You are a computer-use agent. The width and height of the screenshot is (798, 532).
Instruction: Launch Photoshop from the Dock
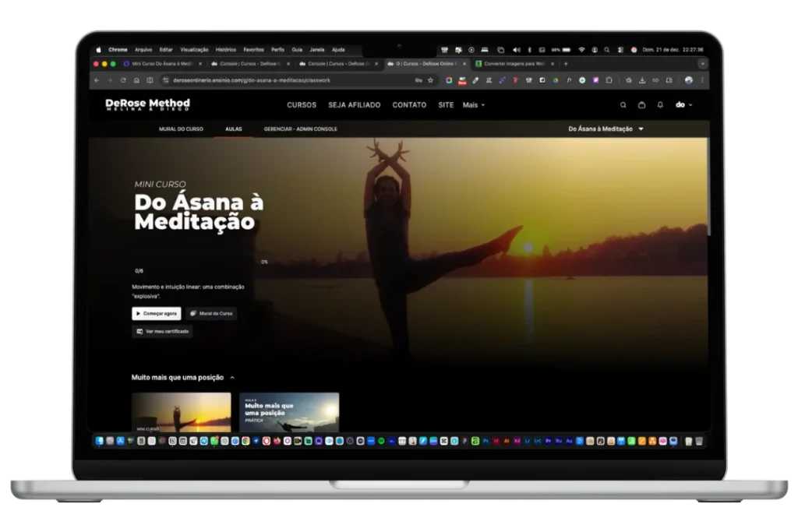coord(486,441)
